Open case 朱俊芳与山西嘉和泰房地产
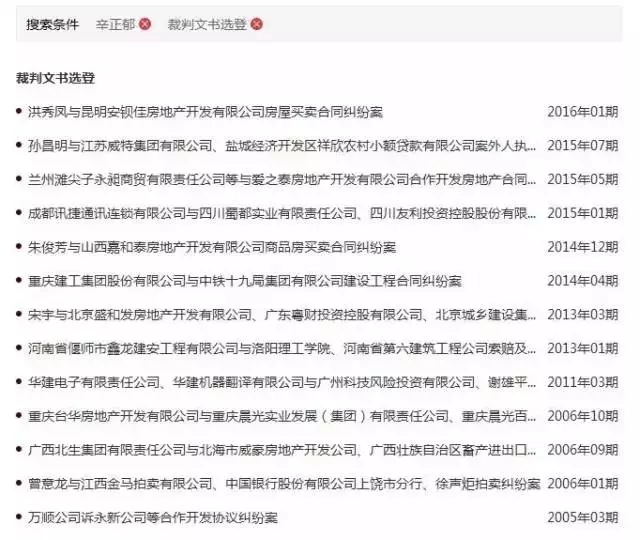 point(212,247)
